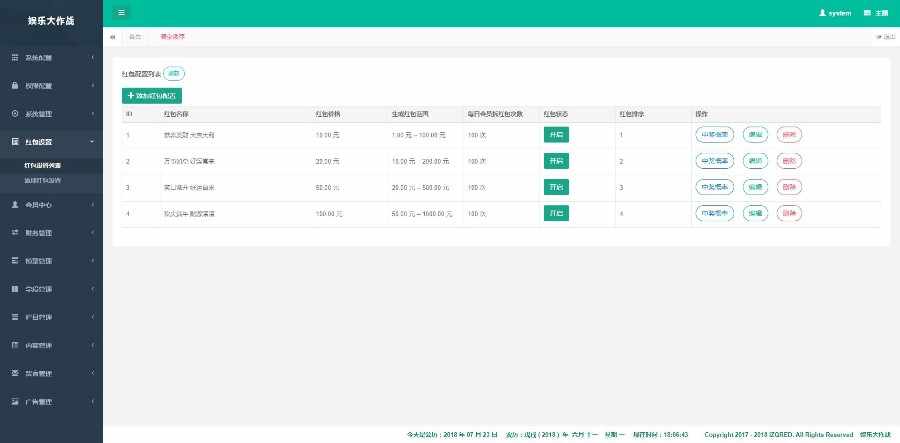Click the green edit button in row 2
The image size is (900, 443).
click(755, 161)
